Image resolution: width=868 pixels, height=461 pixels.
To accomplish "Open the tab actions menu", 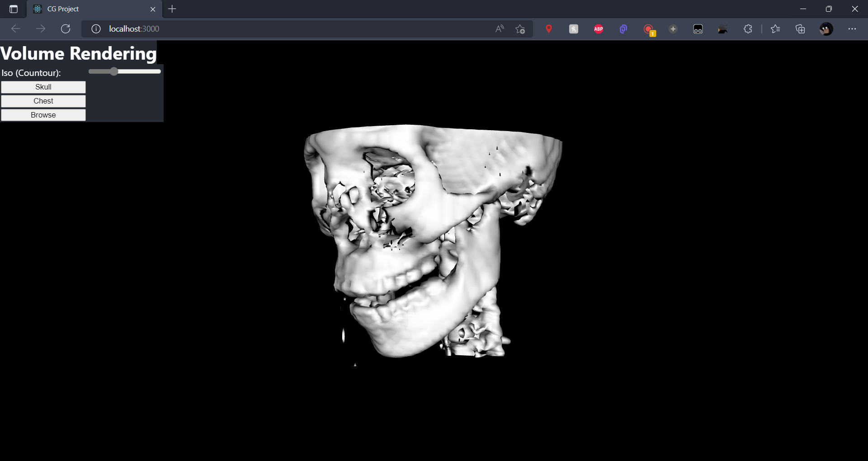I will point(13,9).
